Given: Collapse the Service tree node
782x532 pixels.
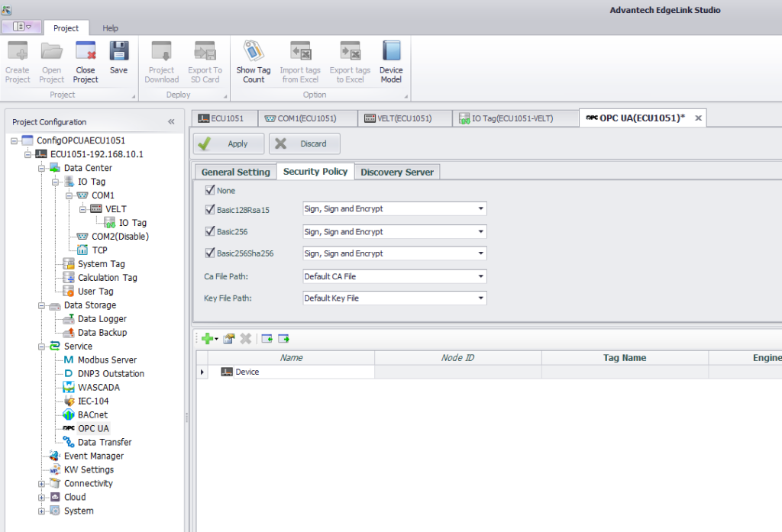Looking at the screenshot, I should (x=42, y=347).
